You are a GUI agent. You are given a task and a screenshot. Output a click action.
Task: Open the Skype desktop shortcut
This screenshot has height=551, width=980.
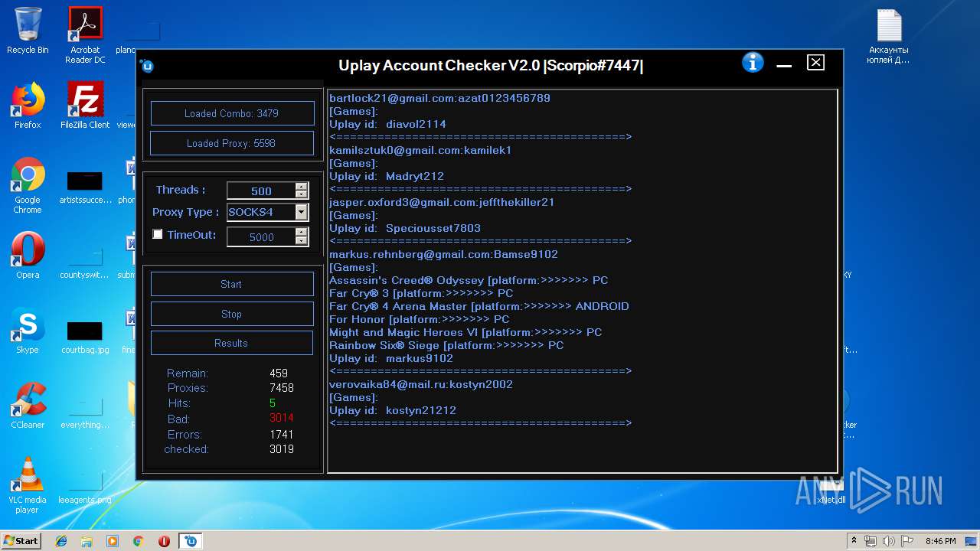(28, 331)
